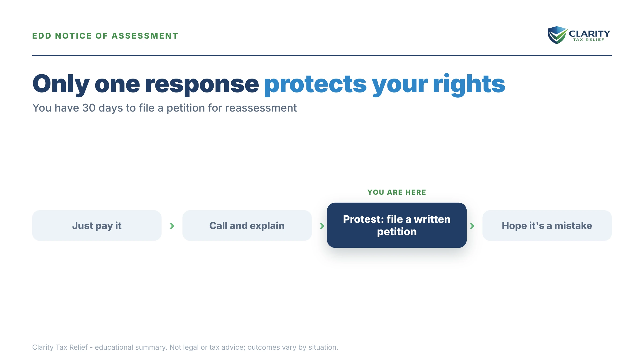Click the word reassessment in subtitle
The image size is (644, 362).
tap(260, 108)
